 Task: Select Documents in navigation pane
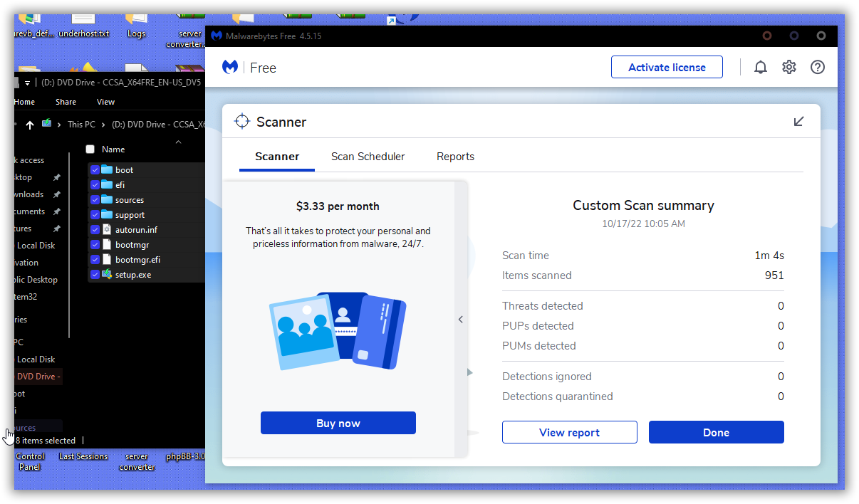coord(30,211)
